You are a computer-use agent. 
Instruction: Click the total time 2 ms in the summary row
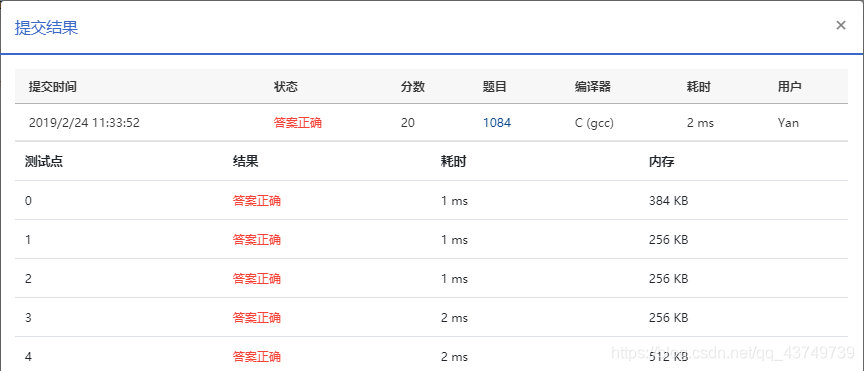[x=700, y=123]
